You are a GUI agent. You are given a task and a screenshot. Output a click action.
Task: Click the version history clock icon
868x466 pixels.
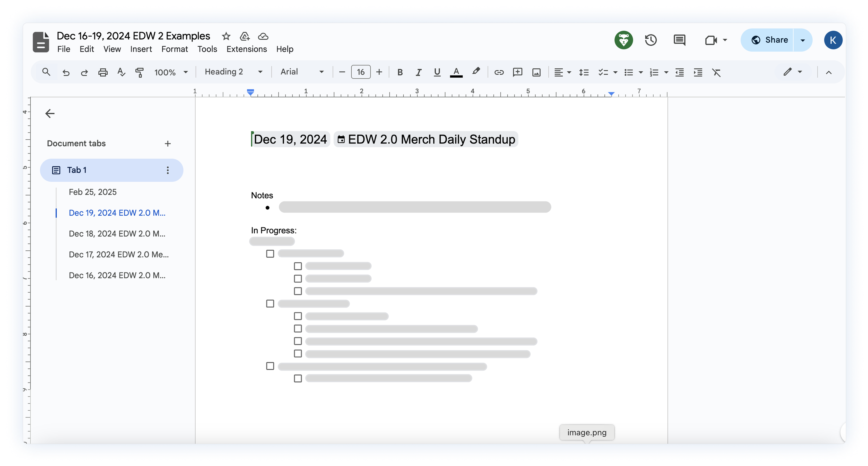651,40
